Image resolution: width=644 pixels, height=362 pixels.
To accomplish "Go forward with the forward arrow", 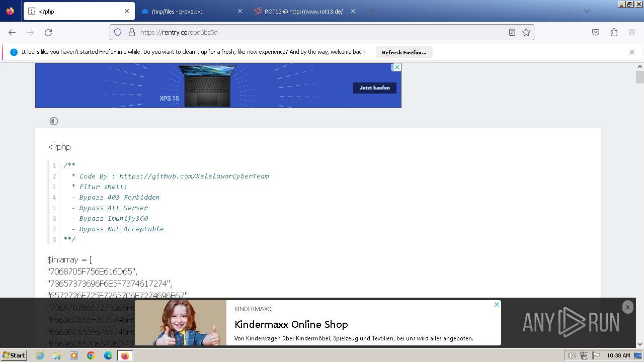I will pos(30,32).
